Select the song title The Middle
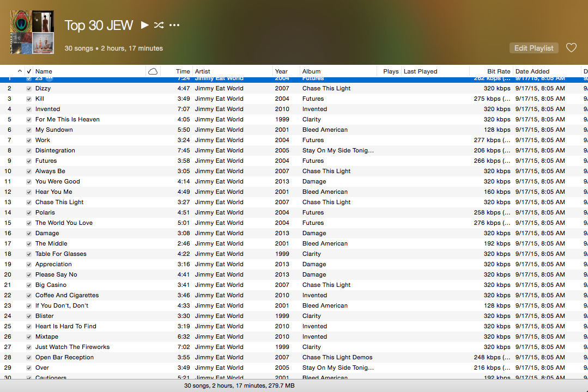 [51, 243]
